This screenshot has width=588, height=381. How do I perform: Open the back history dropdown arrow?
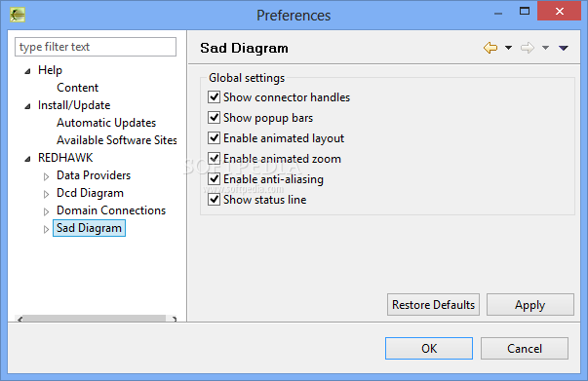(508, 48)
